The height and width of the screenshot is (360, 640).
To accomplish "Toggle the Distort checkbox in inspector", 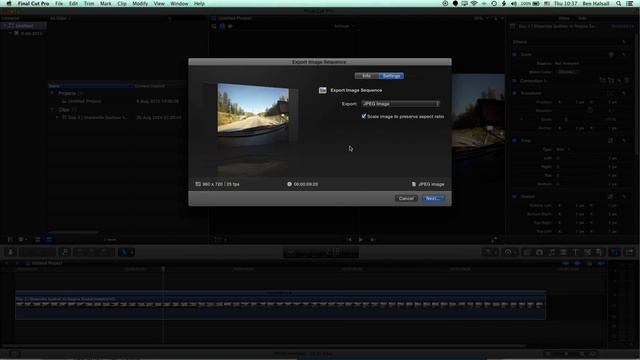I will pos(514,196).
